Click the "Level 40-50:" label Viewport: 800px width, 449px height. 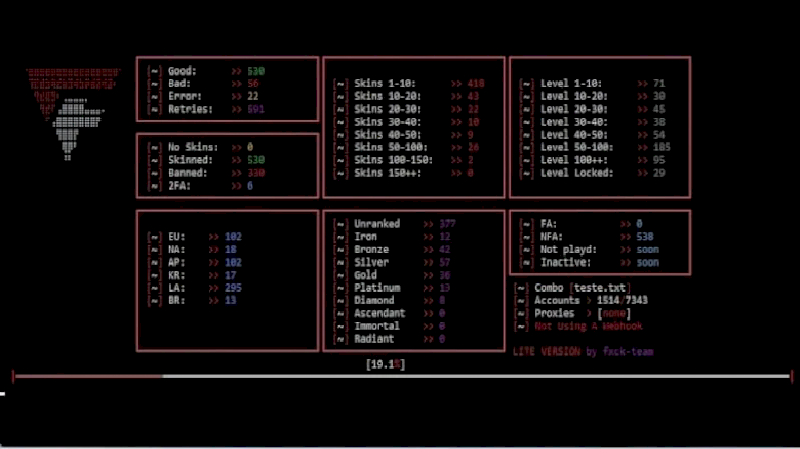574,135
